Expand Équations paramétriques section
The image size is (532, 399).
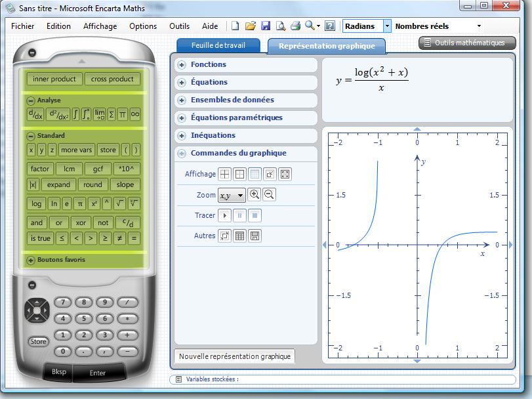182,117
